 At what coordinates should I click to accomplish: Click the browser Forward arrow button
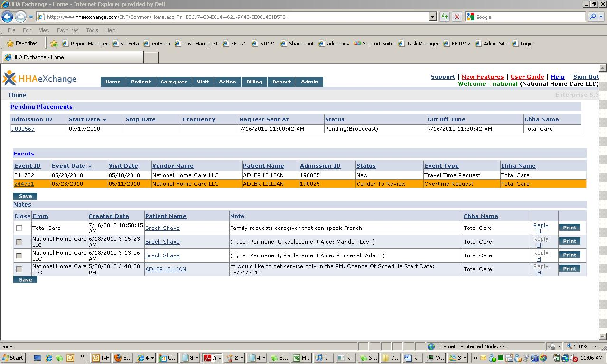click(x=20, y=17)
